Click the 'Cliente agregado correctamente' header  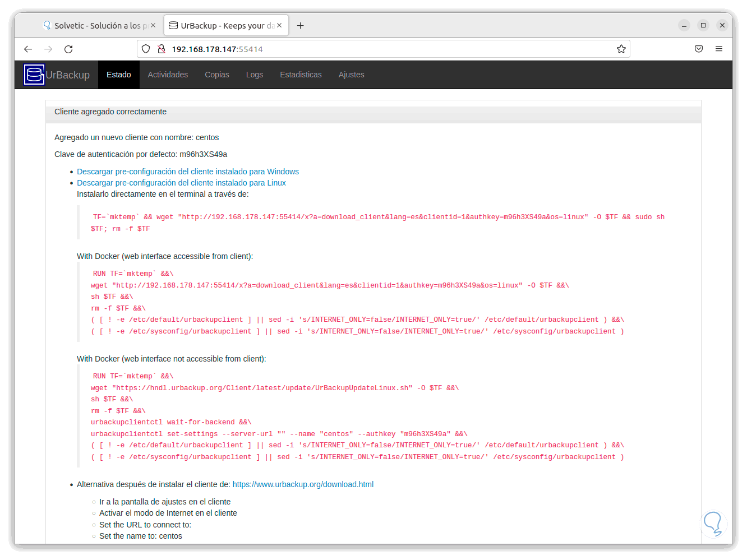coord(110,112)
